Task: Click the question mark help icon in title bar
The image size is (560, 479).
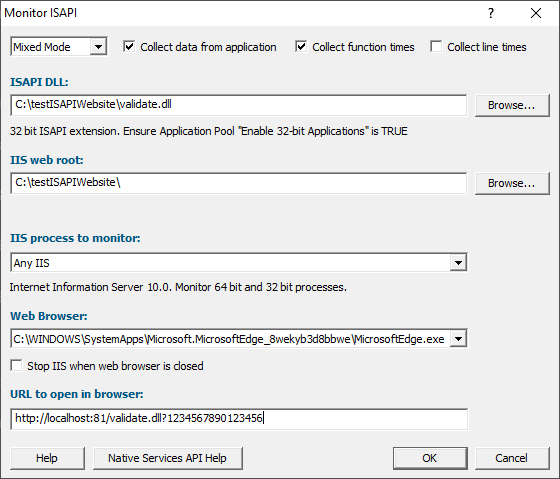Action: click(x=491, y=13)
